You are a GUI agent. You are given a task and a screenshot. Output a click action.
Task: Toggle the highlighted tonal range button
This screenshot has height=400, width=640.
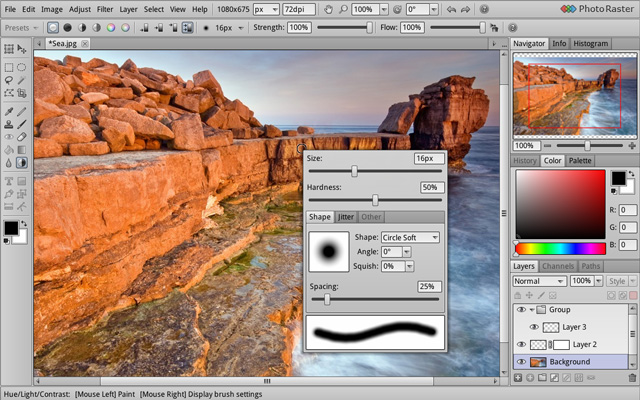click(x=187, y=28)
